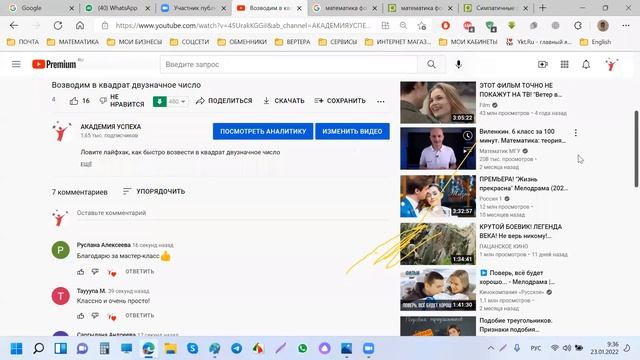Save video to playlist via СОХРАНИТЬ
Image resolution: width=640 pixels, height=360 pixels.
(x=340, y=101)
